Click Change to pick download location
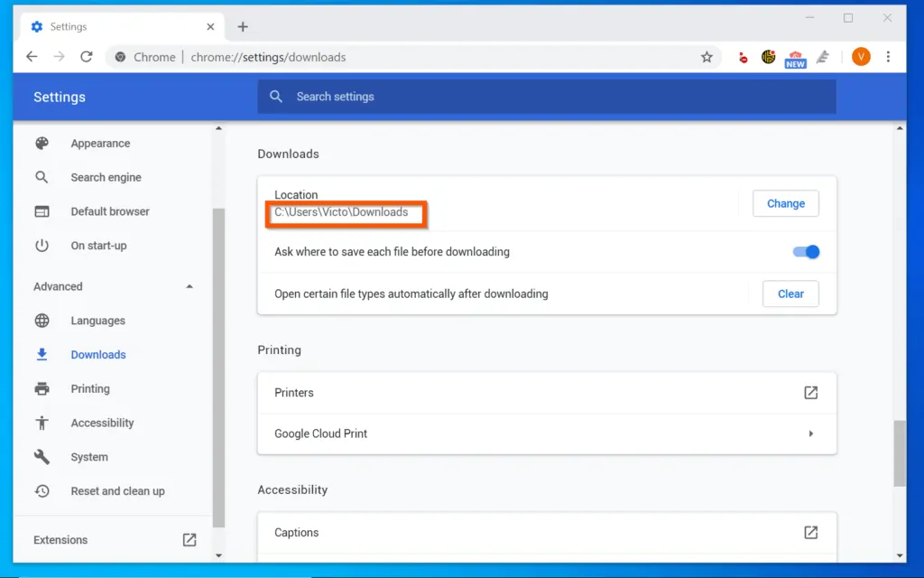The width and height of the screenshot is (924, 578). [785, 203]
